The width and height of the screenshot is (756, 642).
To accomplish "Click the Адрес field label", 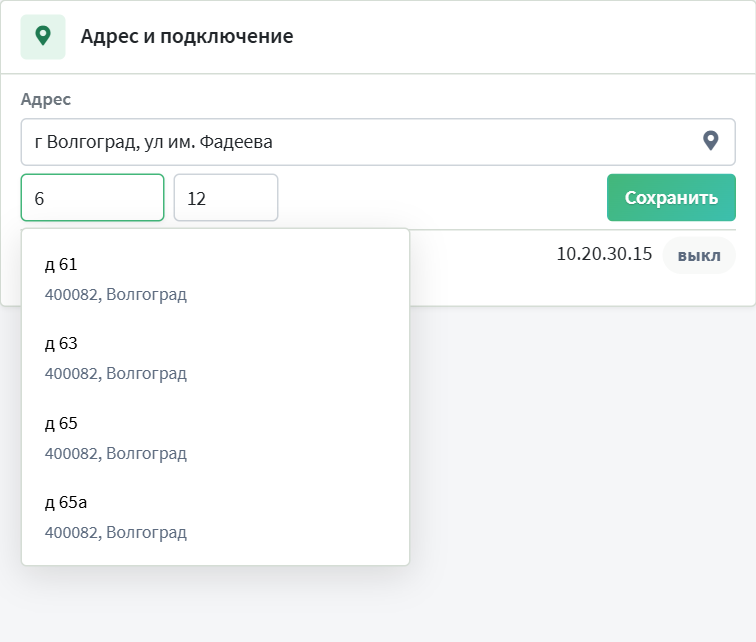I will point(46,99).
